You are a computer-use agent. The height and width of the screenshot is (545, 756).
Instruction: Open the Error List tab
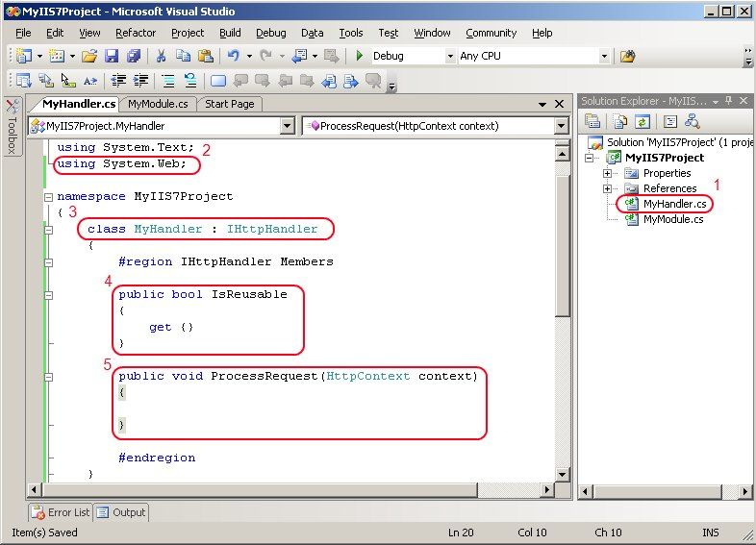point(61,512)
